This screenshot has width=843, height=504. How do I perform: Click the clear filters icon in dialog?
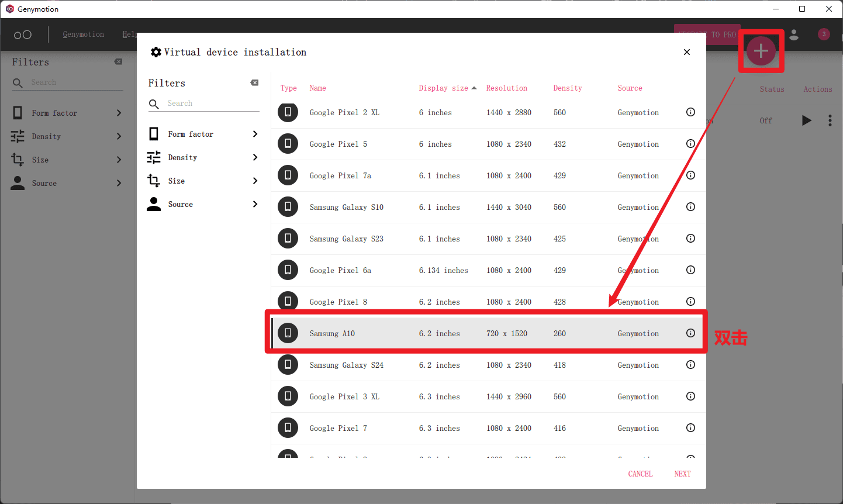254,83
